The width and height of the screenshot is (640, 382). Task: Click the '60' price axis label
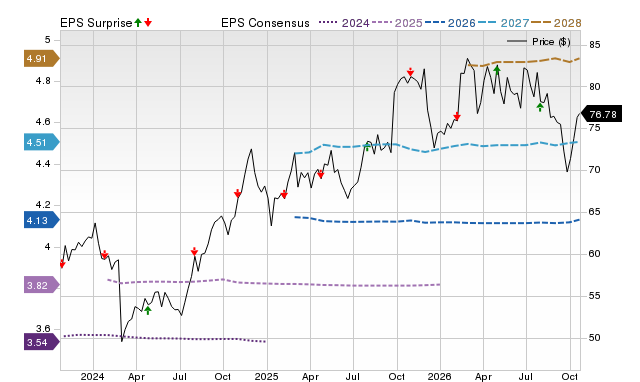pyautogui.click(x=595, y=254)
